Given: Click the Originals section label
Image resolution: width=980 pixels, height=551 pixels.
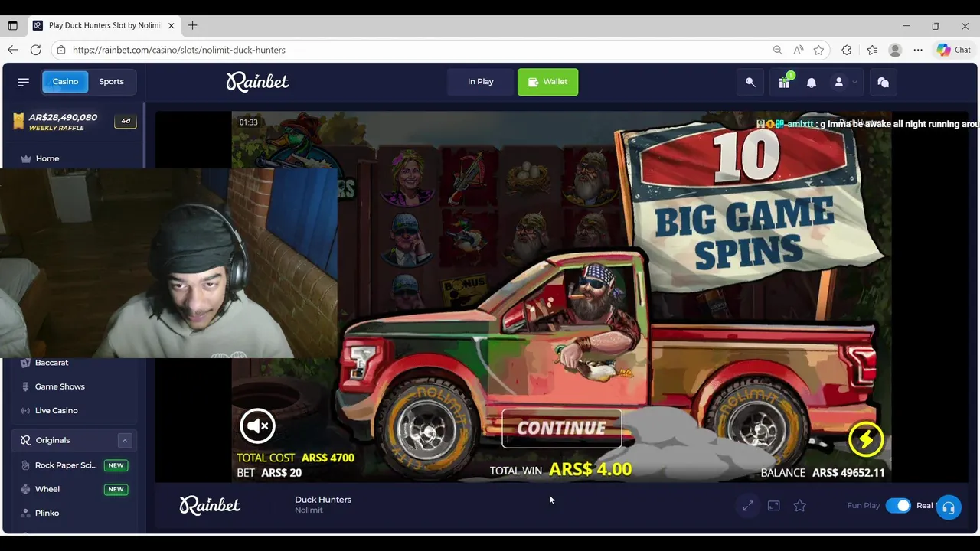Looking at the screenshot, I should click(53, 440).
